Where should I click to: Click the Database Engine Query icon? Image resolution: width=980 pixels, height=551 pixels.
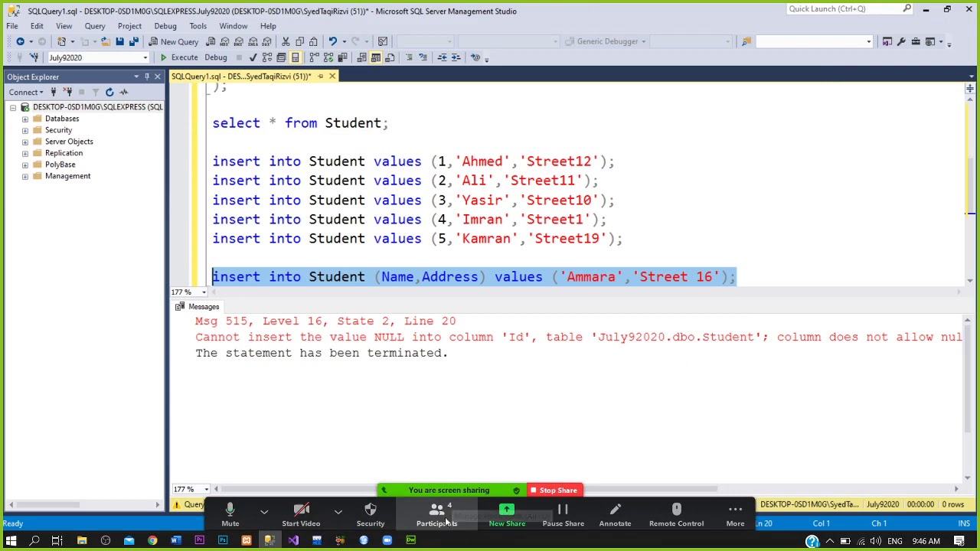click(210, 41)
